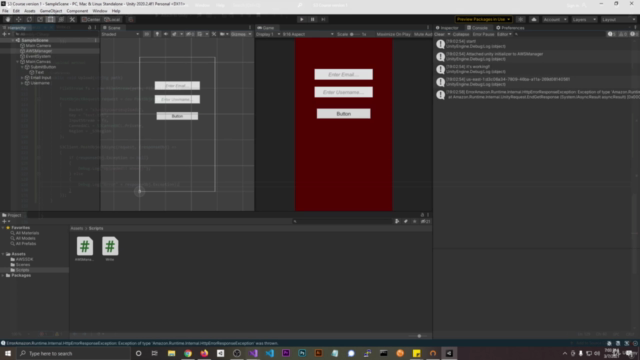Expand the Email Input tree node
The width and height of the screenshot is (640, 360).
22,78
